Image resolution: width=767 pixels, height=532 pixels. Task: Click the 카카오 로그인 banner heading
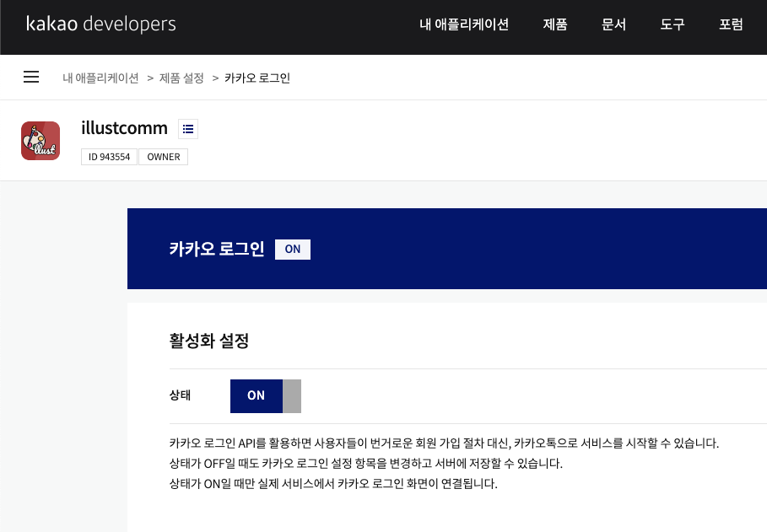217,249
